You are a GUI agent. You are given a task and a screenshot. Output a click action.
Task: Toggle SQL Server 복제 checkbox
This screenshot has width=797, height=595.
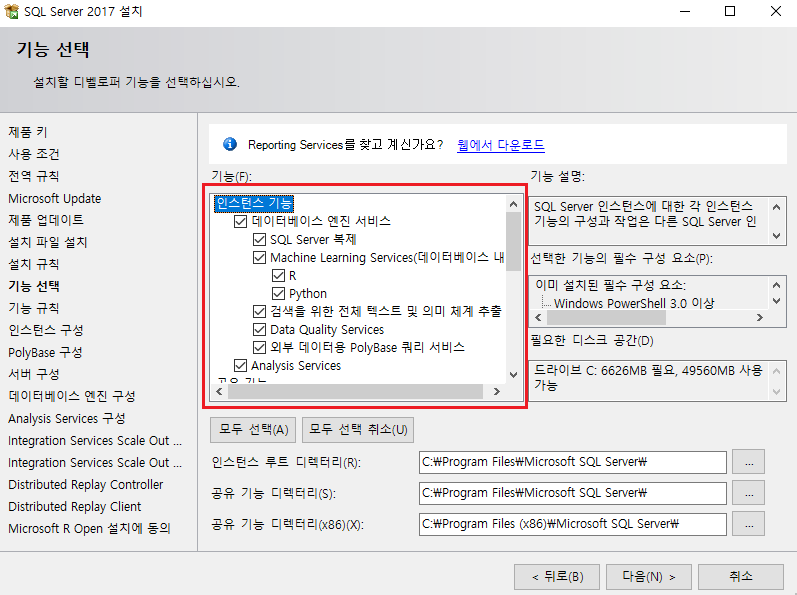click(x=259, y=239)
